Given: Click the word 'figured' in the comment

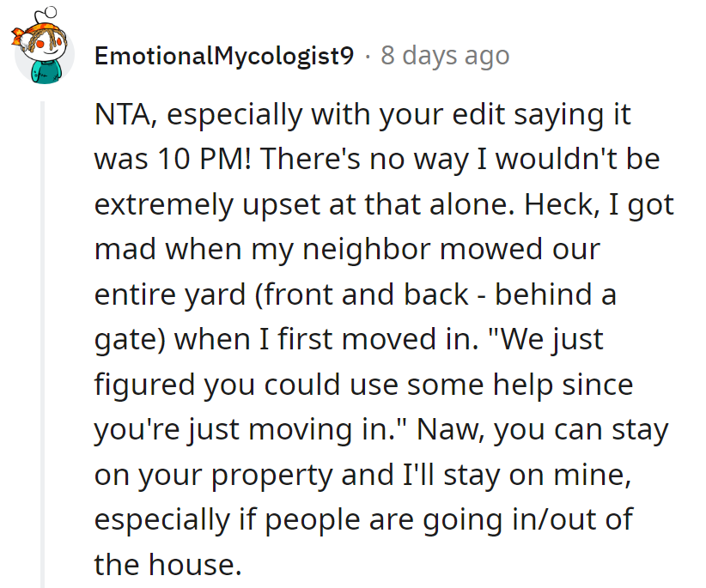Looking at the screenshot, I should pyautogui.click(x=144, y=384).
